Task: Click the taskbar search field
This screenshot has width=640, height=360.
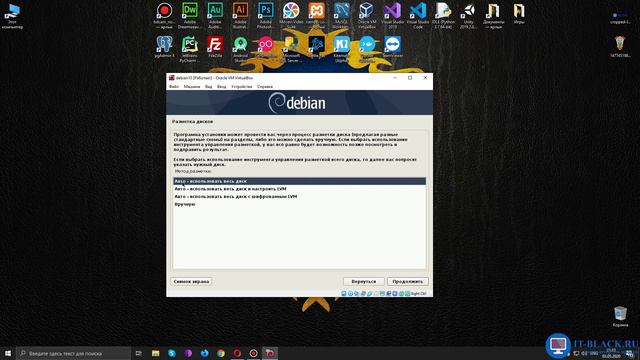Action: (x=73, y=353)
